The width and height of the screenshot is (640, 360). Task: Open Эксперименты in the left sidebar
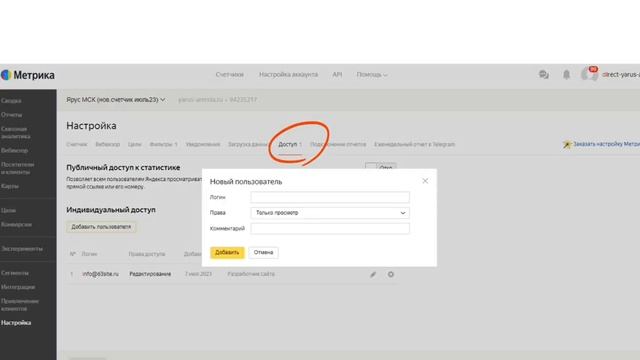point(22,249)
